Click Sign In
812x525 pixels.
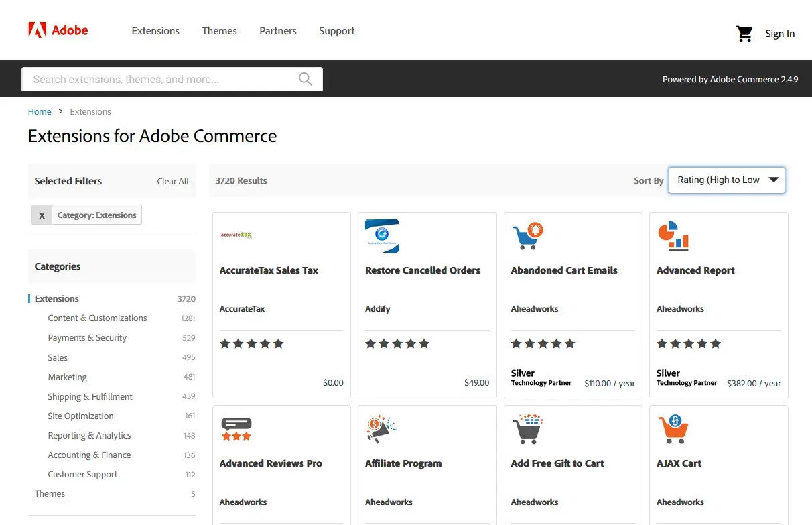point(780,34)
